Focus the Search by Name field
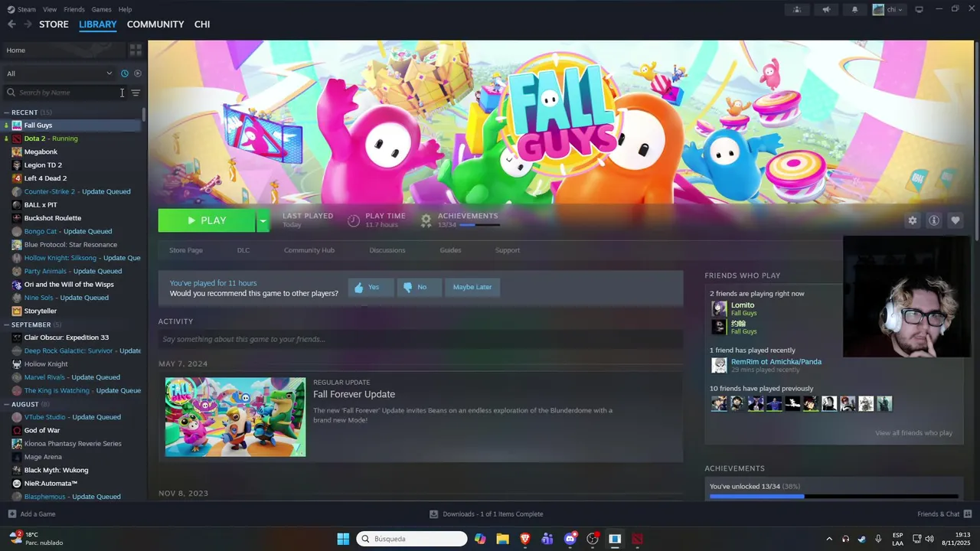 (x=67, y=93)
